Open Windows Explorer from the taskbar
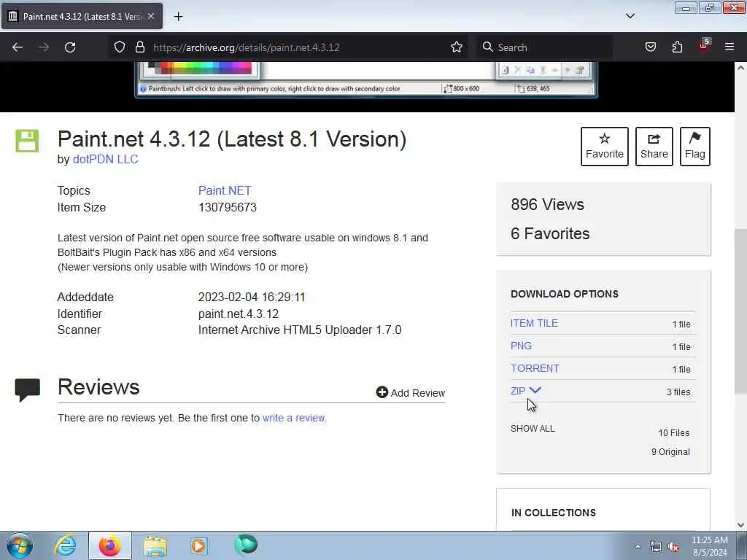 click(155, 545)
